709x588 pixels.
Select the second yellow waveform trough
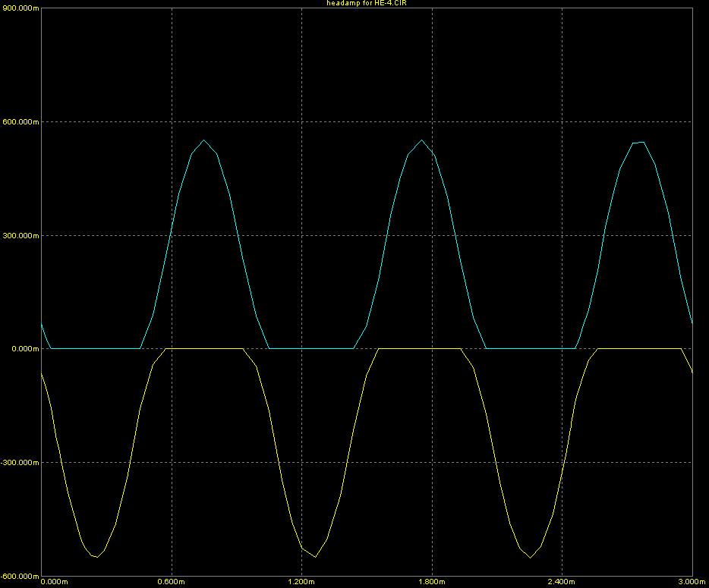315,556
